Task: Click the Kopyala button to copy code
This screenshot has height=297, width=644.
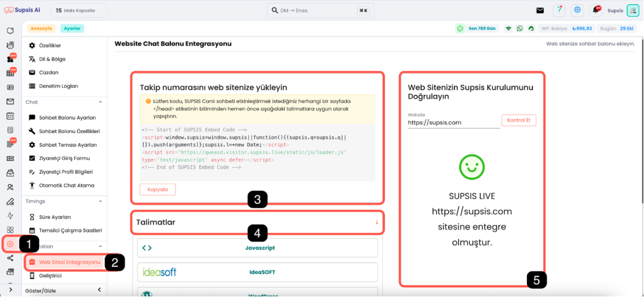Action: 157,189
